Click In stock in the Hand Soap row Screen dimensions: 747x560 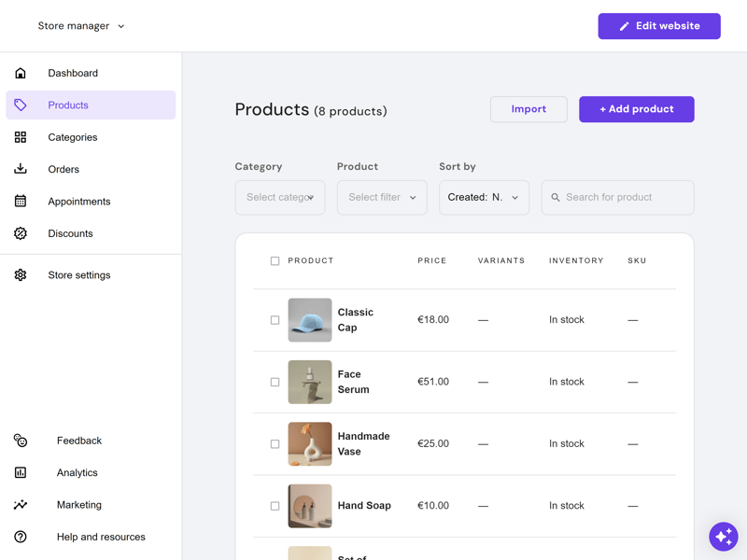coord(567,505)
